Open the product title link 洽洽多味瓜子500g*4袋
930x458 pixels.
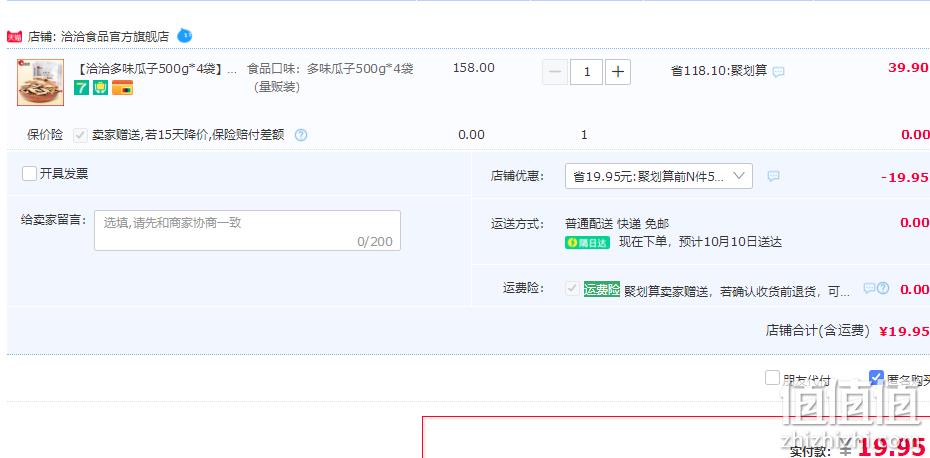[157, 69]
